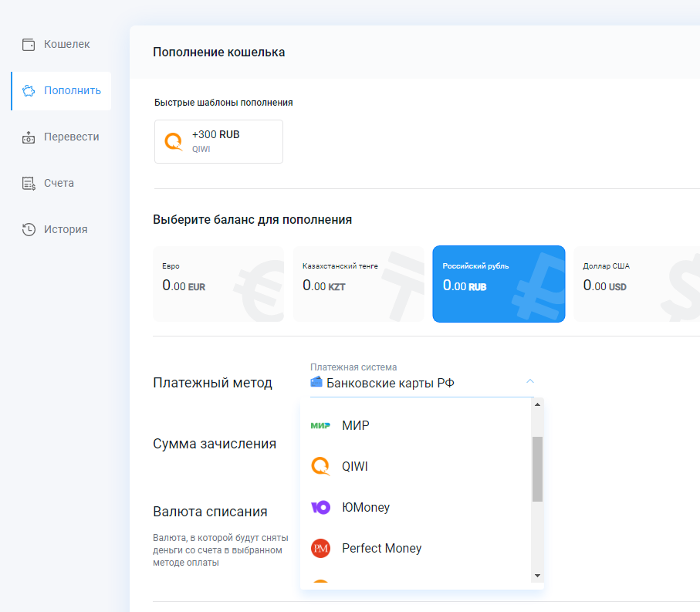Screen dimensions: 700x612
Task: Click Банковские карты РФ selection field
Action: pyautogui.click(x=422, y=383)
